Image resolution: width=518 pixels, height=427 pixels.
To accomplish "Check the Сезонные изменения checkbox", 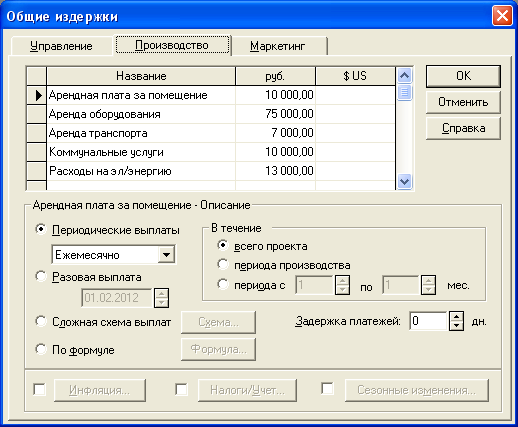I will click(327, 388).
